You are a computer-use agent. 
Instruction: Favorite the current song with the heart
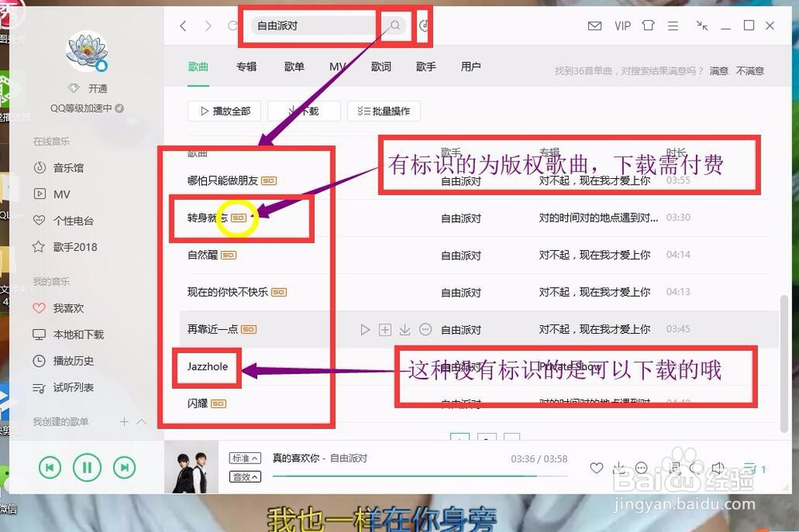[596, 467]
